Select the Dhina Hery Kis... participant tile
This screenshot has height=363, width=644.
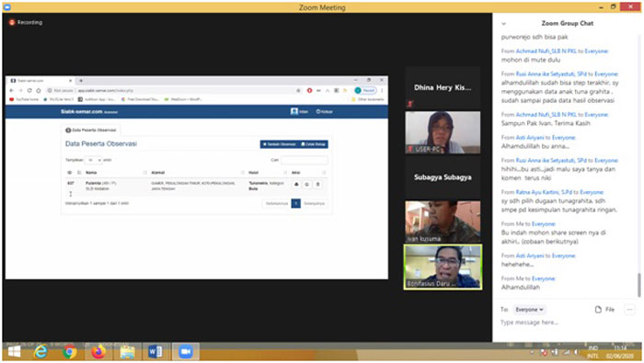coord(443,87)
